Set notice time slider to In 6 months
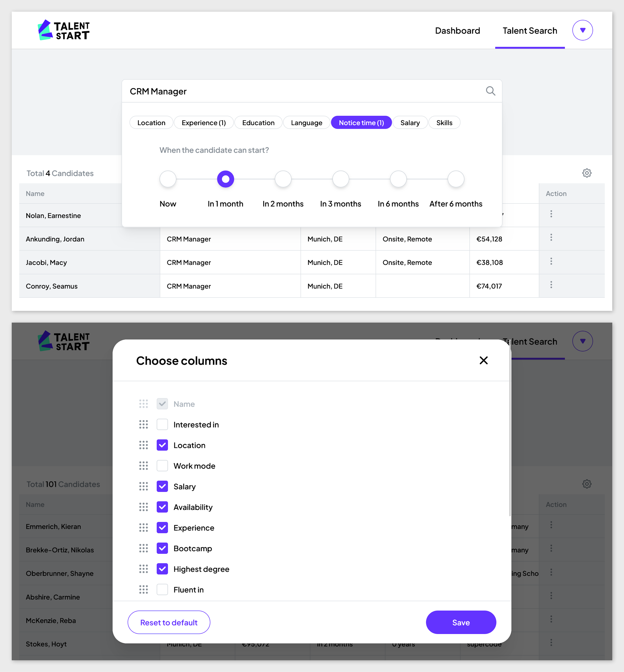Screen dimensions: 624x672 tap(398, 179)
